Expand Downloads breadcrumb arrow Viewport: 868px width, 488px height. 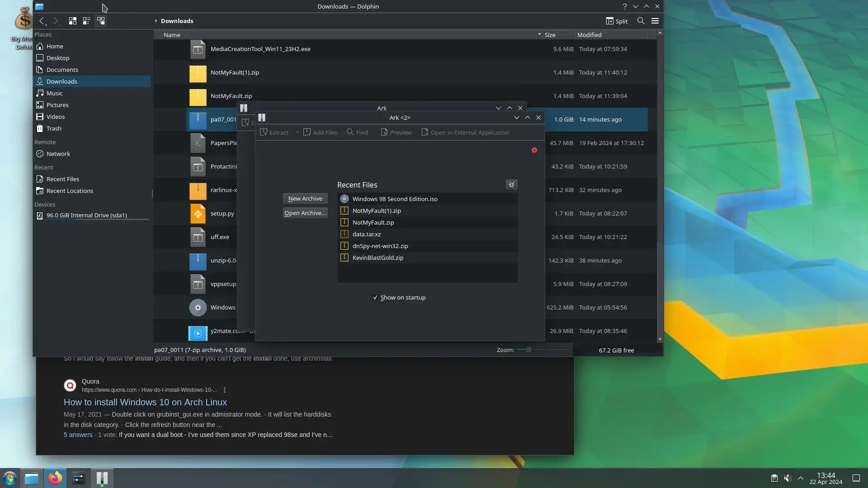(x=156, y=21)
